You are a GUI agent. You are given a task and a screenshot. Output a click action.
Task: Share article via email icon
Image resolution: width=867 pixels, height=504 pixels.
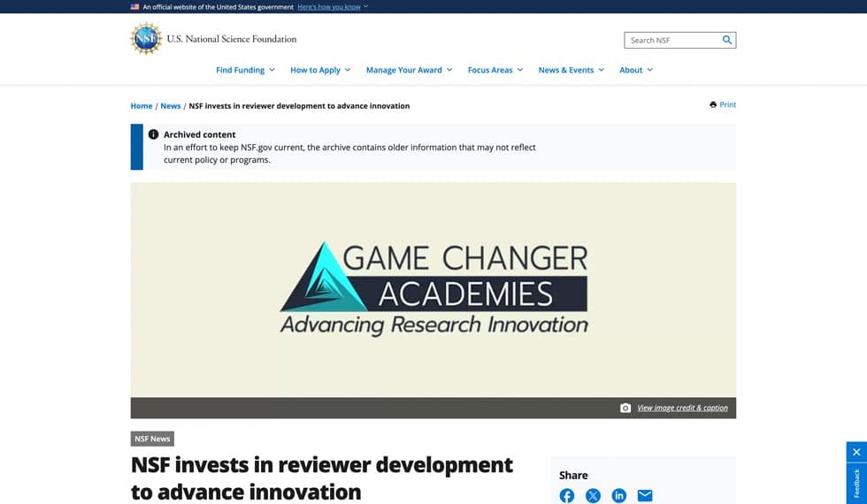[x=645, y=496]
